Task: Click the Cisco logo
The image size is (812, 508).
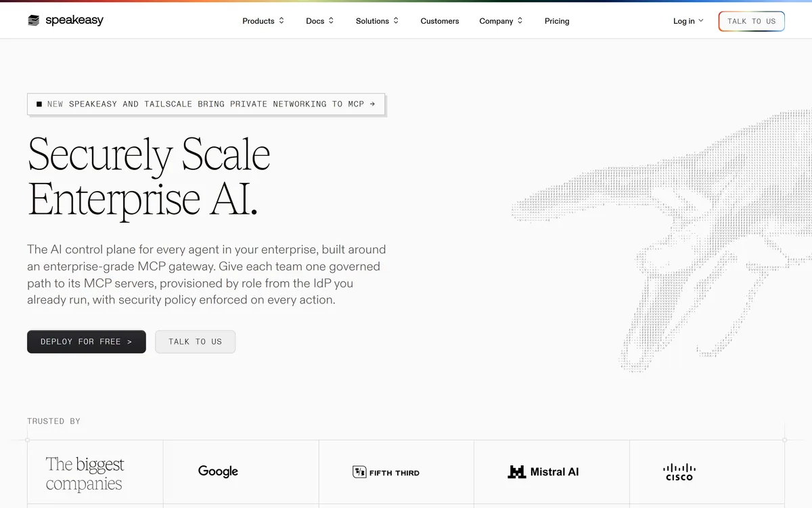Action: (679, 472)
